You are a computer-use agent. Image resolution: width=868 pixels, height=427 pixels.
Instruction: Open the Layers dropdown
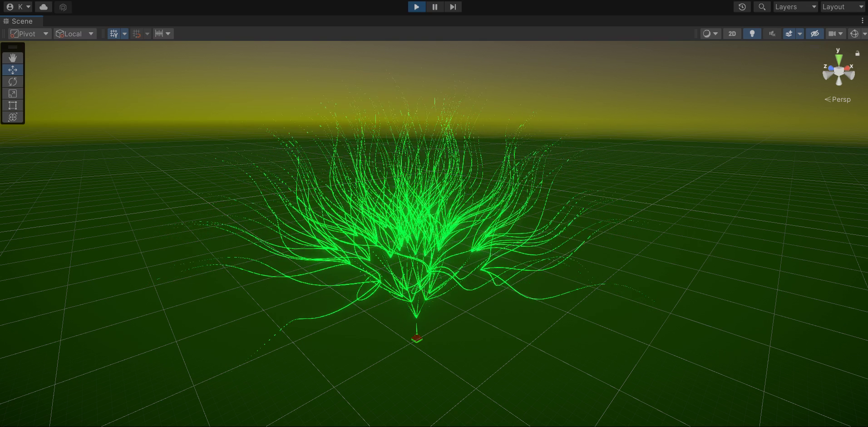pos(795,7)
